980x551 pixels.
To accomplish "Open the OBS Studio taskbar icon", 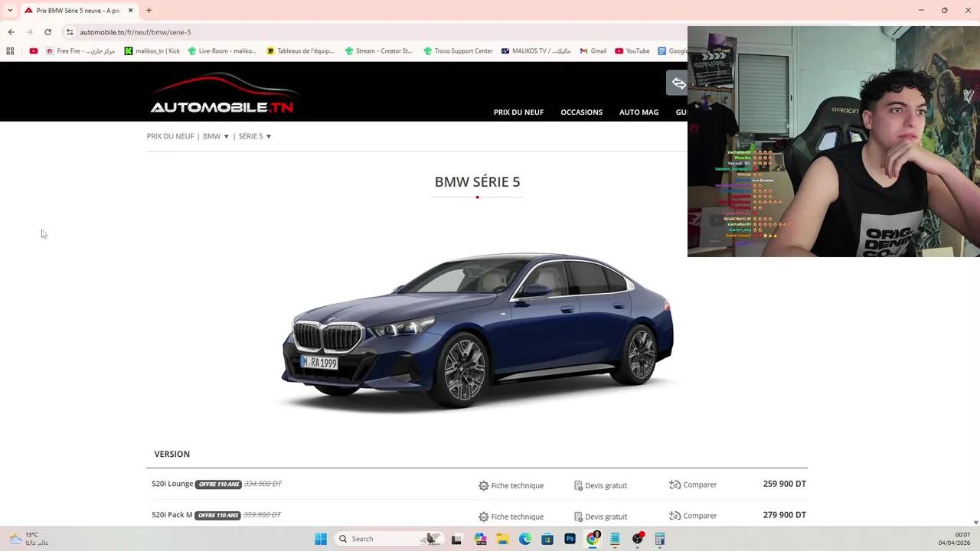I will (638, 539).
